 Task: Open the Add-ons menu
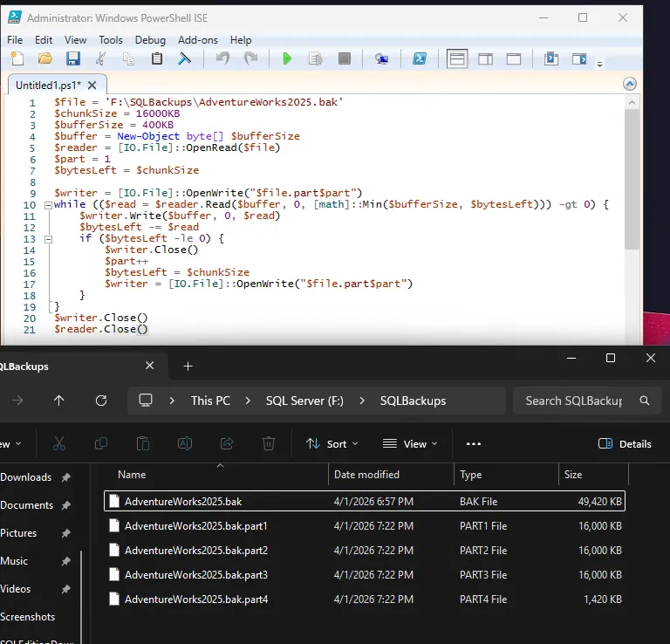pos(198,40)
